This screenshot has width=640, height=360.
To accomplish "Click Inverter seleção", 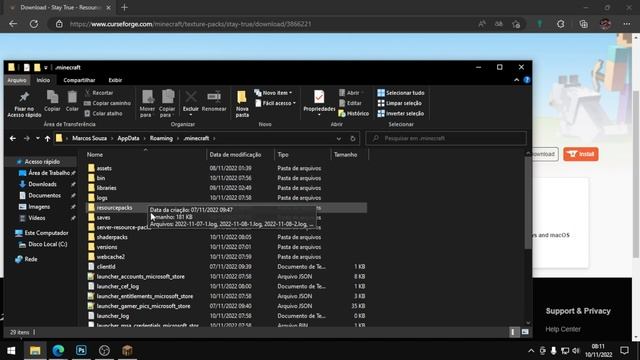I will (401, 113).
